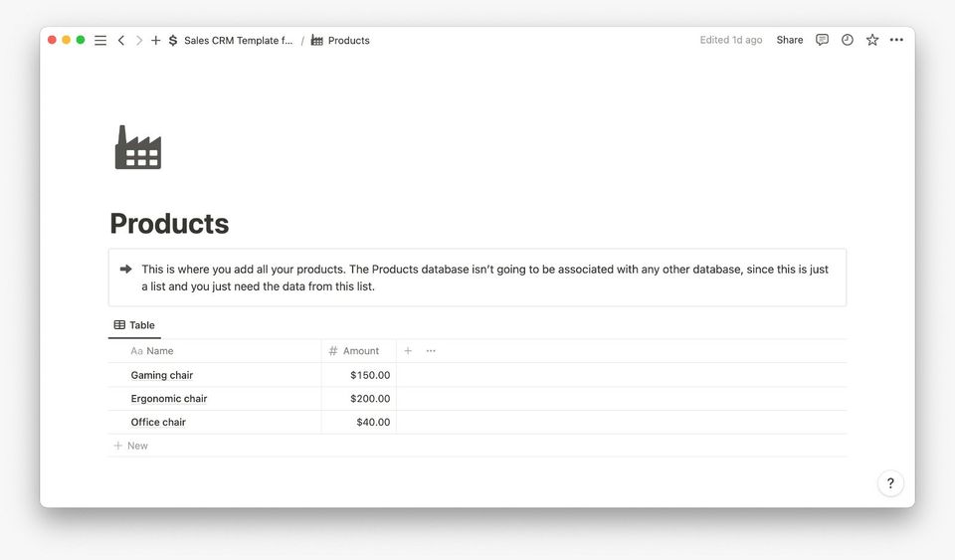Open the comments speech bubble icon
This screenshot has width=955, height=560.
pyautogui.click(x=822, y=40)
